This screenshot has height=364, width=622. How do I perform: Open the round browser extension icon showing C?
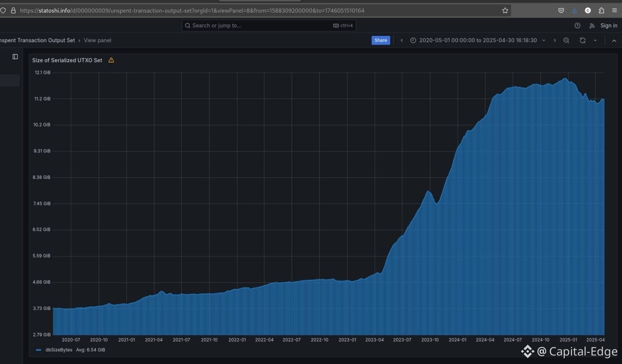tap(587, 10)
